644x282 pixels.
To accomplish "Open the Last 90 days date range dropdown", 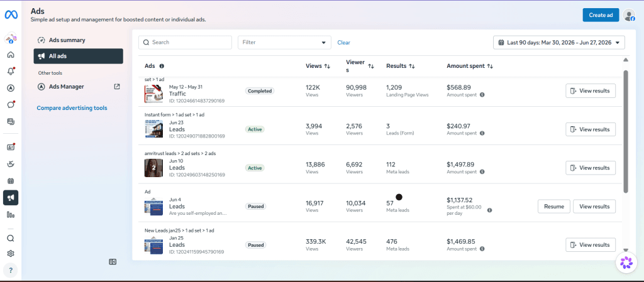I will pos(559,42).
